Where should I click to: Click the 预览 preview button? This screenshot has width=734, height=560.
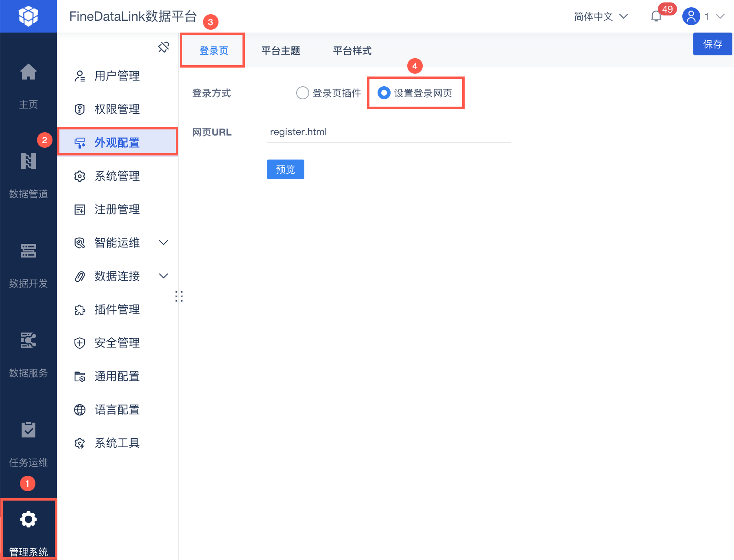point(286,169)
